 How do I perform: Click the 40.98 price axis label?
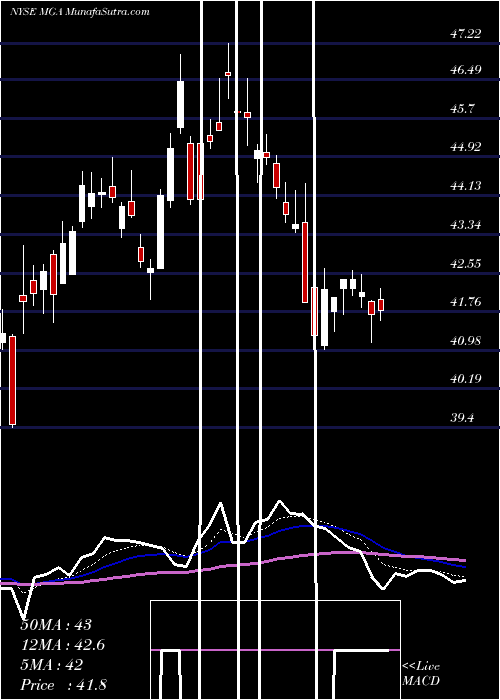(466, 341)
